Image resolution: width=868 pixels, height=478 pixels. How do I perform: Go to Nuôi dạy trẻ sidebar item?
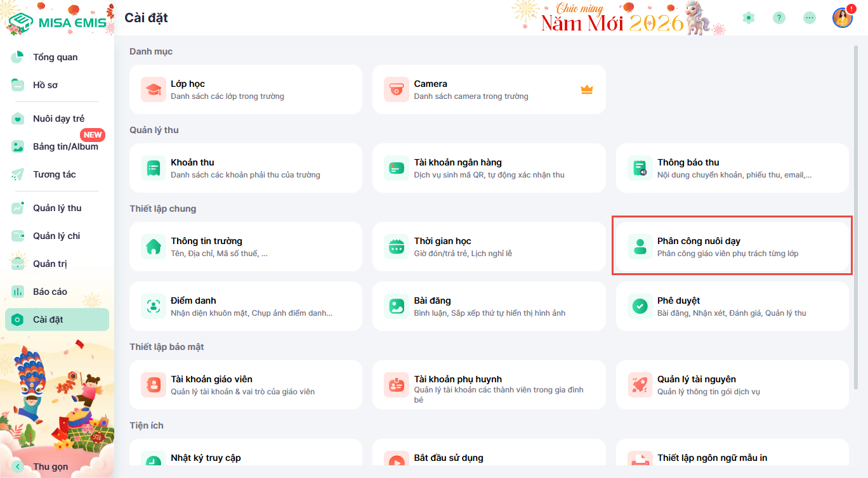(58, 119)
